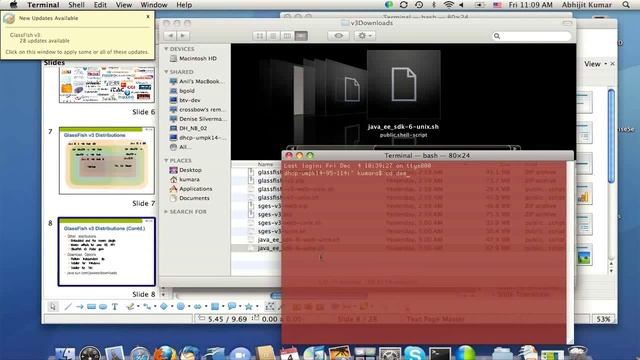Choose the diamond Basic Shapes tool
This screenshot has width=640, height=360.
coord(163,306)
